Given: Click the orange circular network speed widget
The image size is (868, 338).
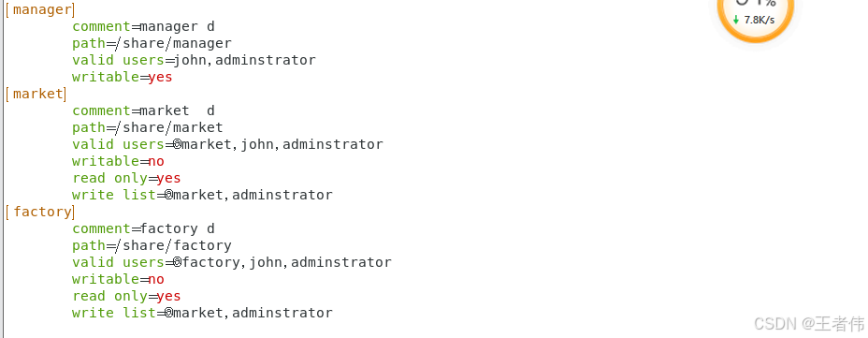Looking at the screenshot, I should (x=756, y=17).
